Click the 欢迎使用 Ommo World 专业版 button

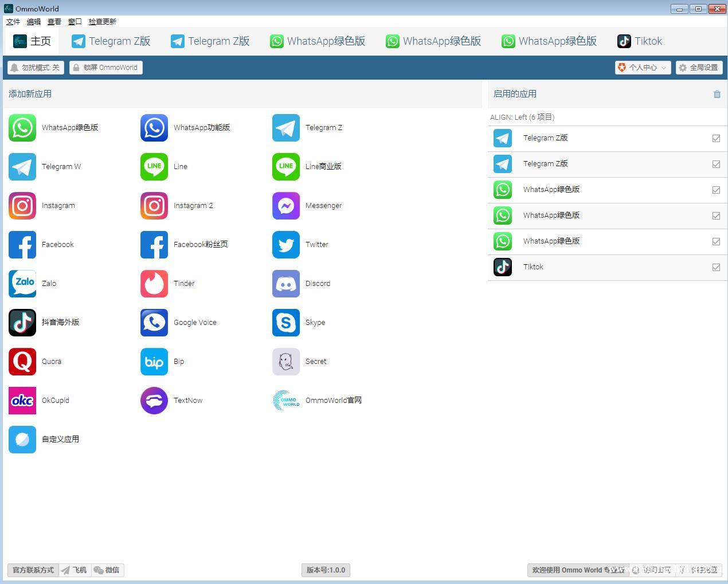point(578,570)
